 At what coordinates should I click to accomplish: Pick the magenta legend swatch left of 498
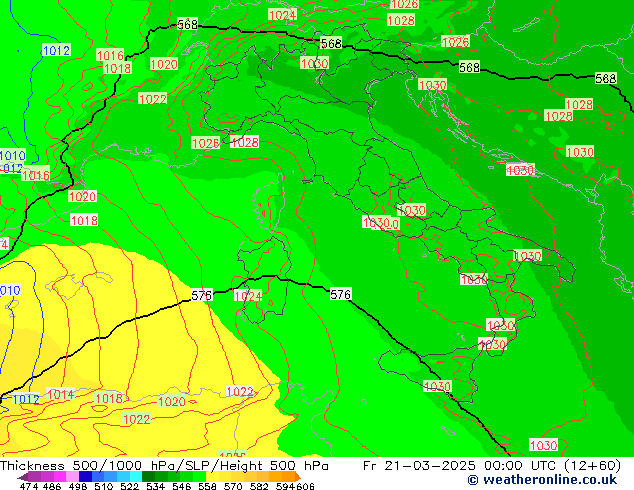(x=60, y=476)
